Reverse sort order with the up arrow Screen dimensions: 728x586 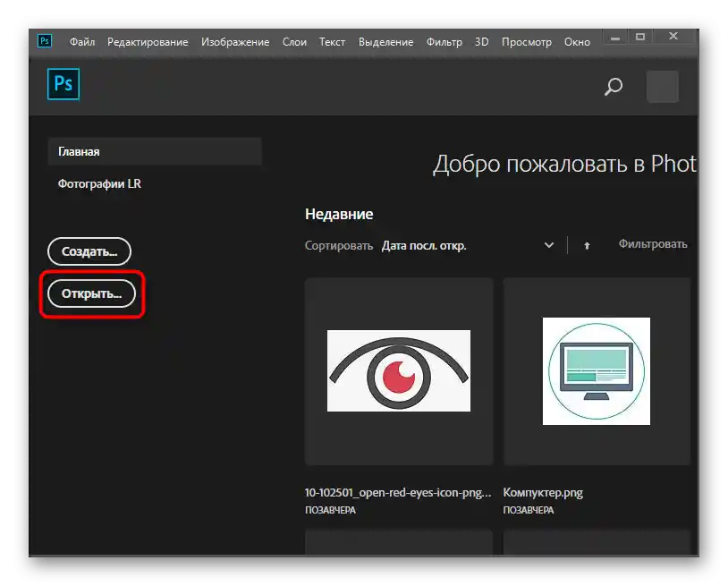[587, 246]
